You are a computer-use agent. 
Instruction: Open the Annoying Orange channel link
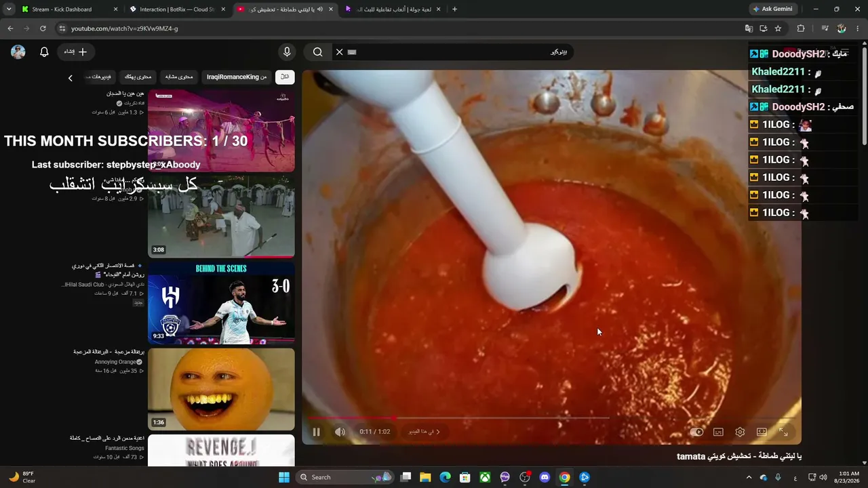click(x=115, y=362)
